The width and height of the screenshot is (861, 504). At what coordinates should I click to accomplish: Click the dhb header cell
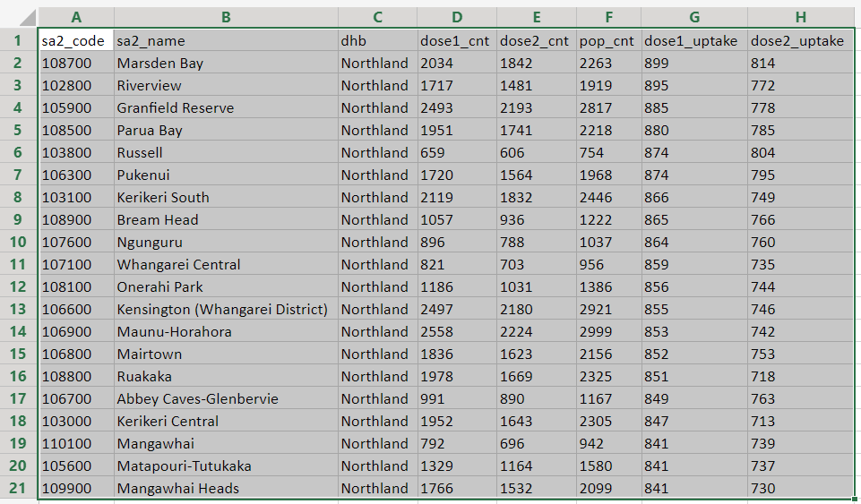click(x=376, y=41)
